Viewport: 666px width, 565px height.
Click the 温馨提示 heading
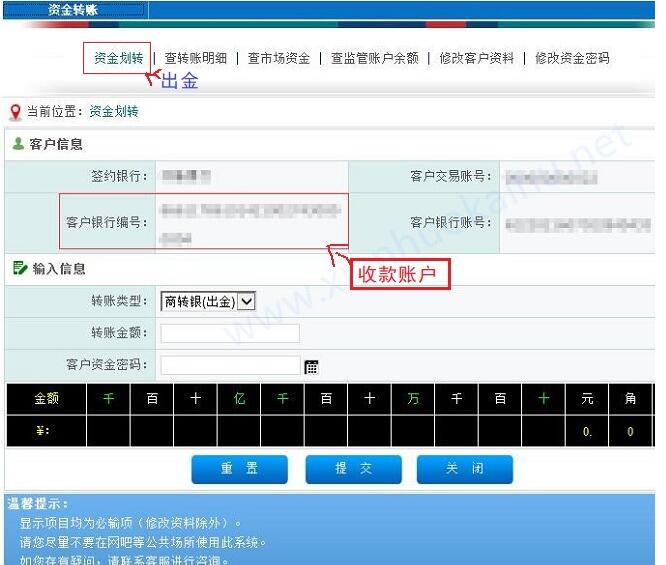38,504
